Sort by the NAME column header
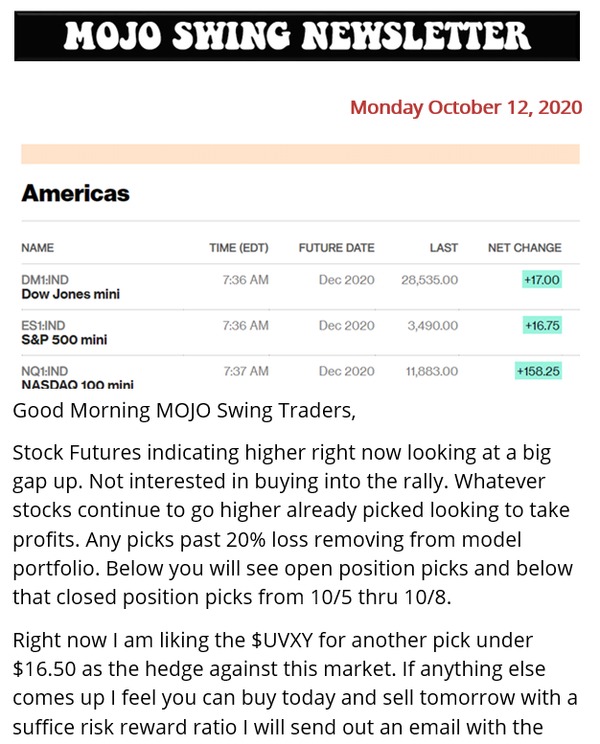Viewport: 600px width, 744px height. [x=37, y=248]
